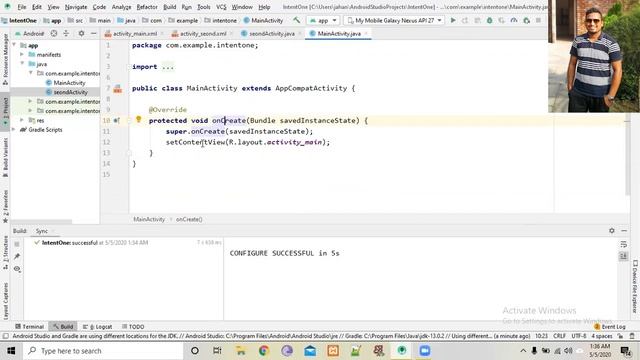Expand the res folder
Screen dimensions: 640x360
[22, 120]
